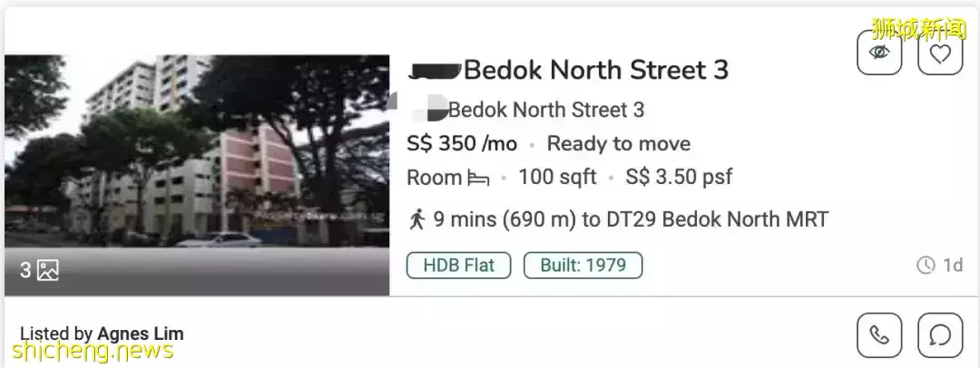Screen dimensions: 980x368
Task: Call the agent via phone icon
Action: pos(879,335)
